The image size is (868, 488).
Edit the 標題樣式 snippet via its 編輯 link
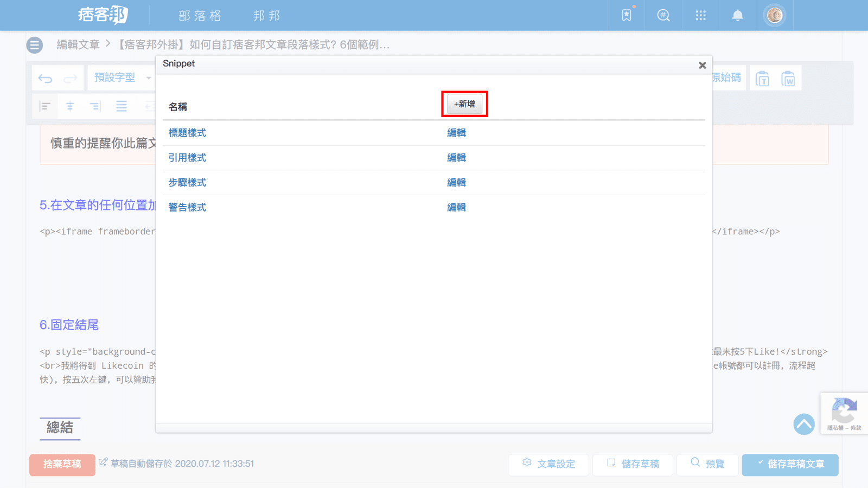click(x=457, y=133)
